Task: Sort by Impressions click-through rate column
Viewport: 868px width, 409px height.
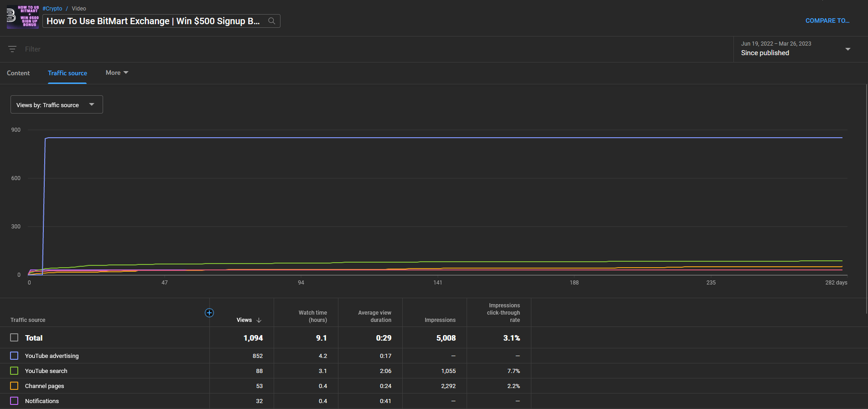Action: tap(504, 313)
